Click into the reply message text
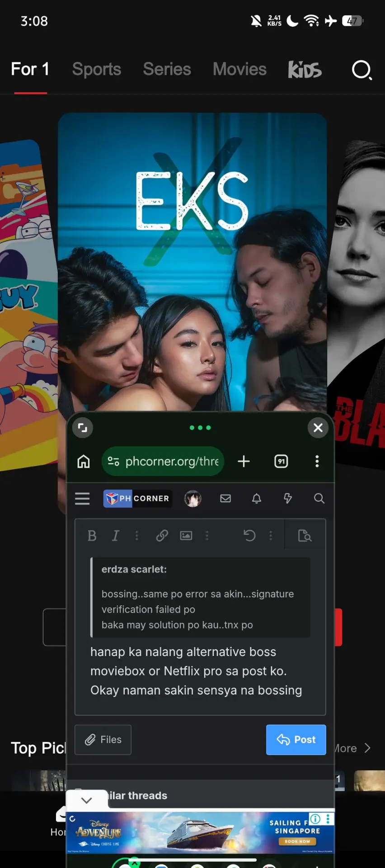The height and width of the screenshot is (868, 385). click(196, 671)
